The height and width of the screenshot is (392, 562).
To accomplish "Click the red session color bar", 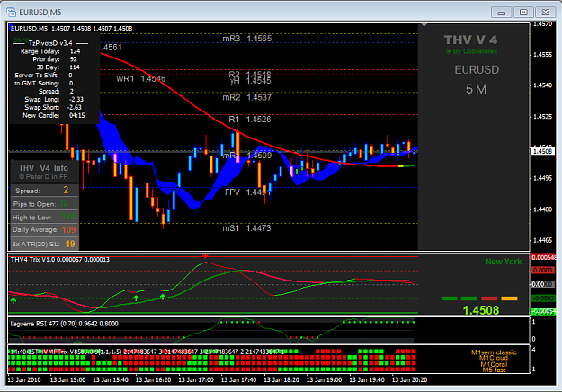I will (489, 298).
